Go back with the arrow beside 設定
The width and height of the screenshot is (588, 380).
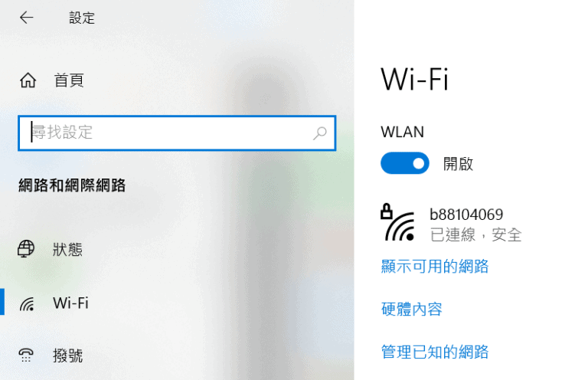pos(27,18)
